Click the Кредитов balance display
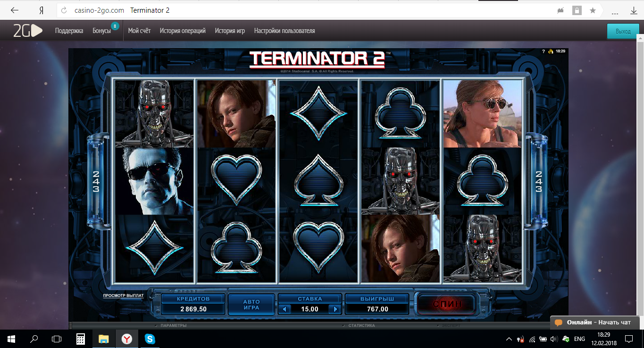Viewport: 644px width, 348px height. [193, 304]
